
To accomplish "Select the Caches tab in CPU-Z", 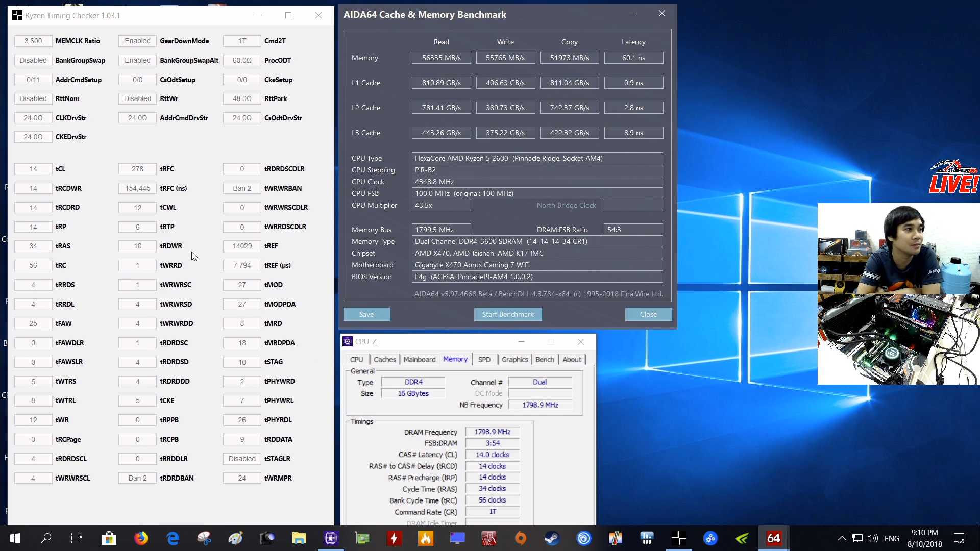I will coord(384,360).
